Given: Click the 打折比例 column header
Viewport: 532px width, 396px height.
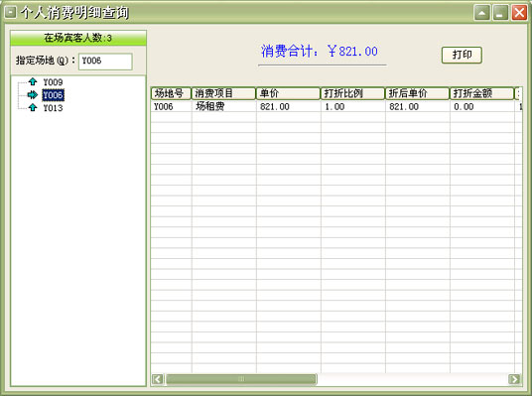Looking at the screenshot, I should pos(352,93).
